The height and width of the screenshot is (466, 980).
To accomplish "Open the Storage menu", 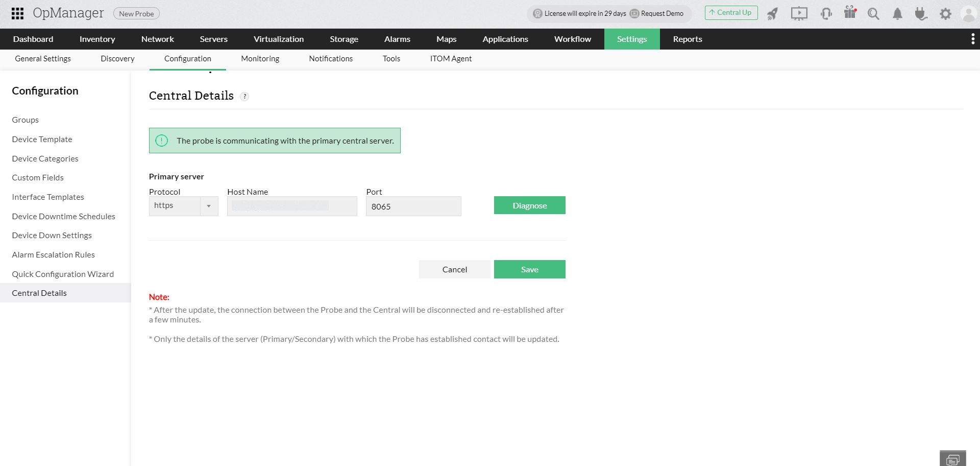I will tap(344, 39).
